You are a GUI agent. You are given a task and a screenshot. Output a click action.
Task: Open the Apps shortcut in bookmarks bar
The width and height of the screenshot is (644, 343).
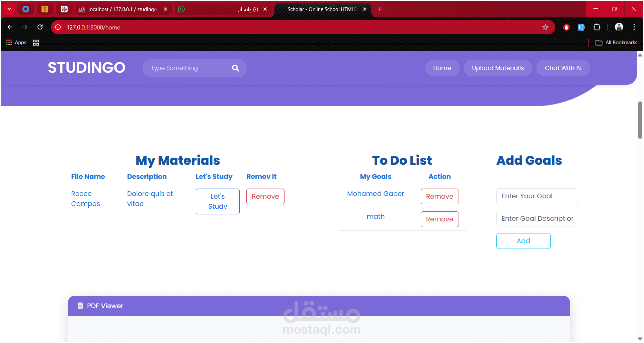(x=16, y=43)
